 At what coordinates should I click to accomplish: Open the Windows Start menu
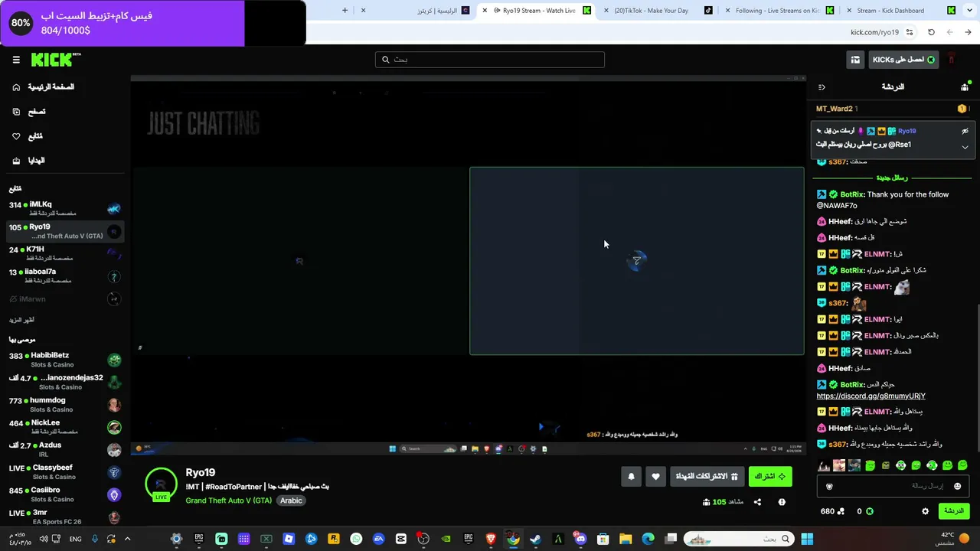pyautogui.click(x=807, y=539)
